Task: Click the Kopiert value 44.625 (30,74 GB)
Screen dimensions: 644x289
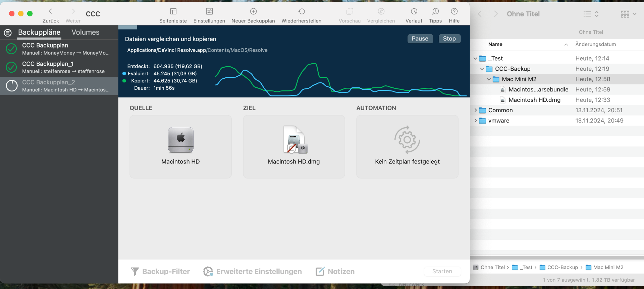Action: coord(175,81)
